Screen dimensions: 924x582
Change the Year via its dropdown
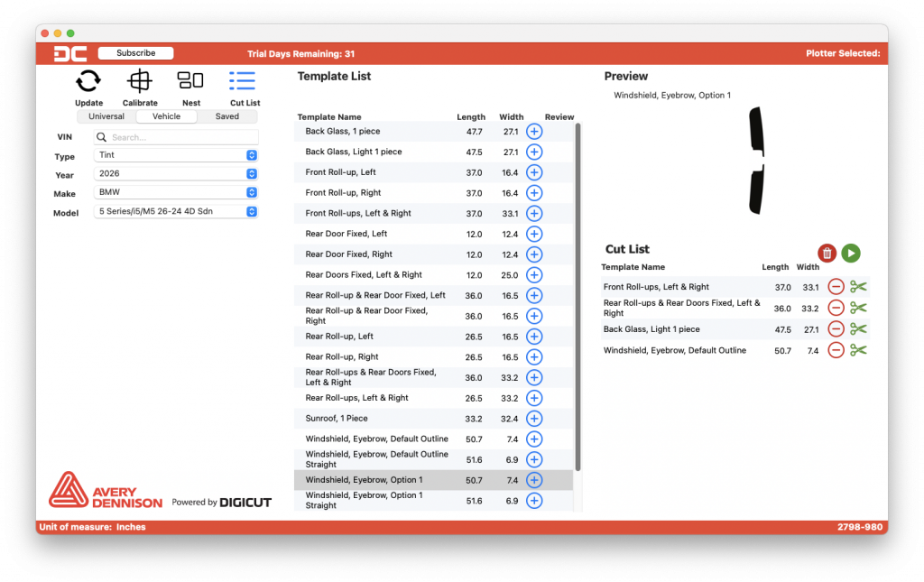[254, 174]
